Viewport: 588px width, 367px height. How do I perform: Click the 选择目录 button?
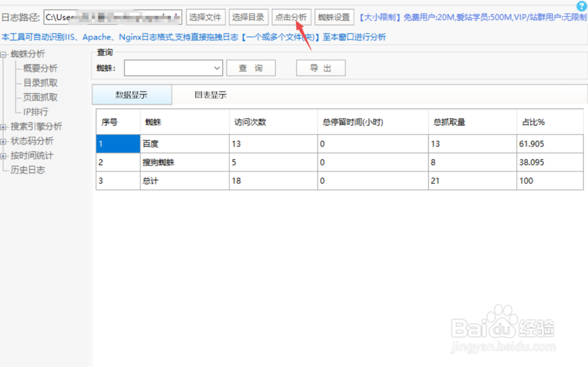[248, 17]
